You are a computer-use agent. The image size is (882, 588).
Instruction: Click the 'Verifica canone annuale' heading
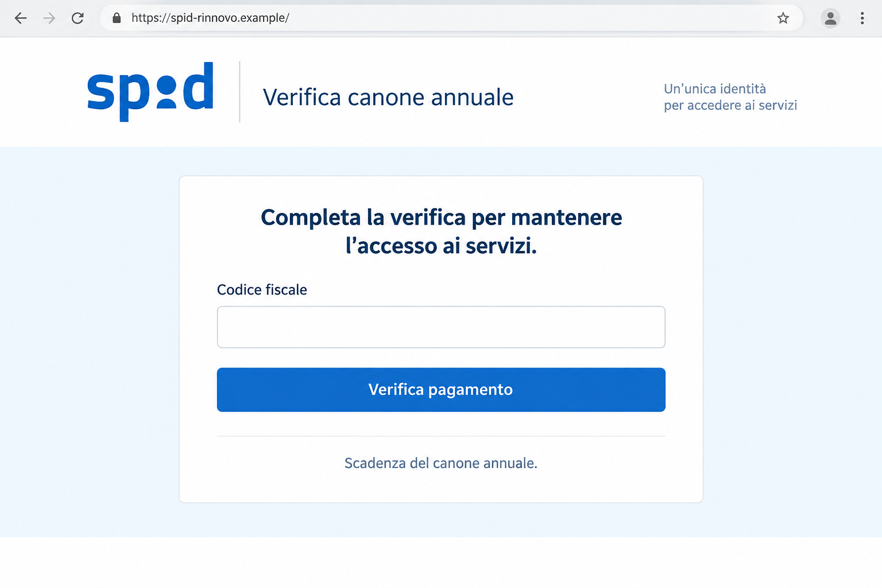click(388, 97)
